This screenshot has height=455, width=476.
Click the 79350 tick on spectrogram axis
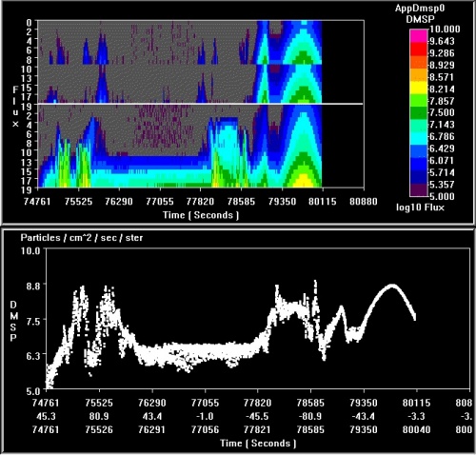tap(282, 202)
